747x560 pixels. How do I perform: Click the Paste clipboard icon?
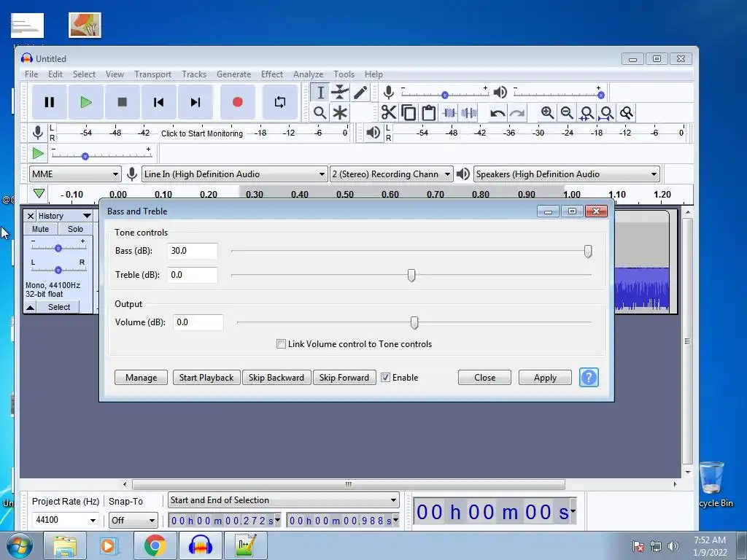pos(429,113)
